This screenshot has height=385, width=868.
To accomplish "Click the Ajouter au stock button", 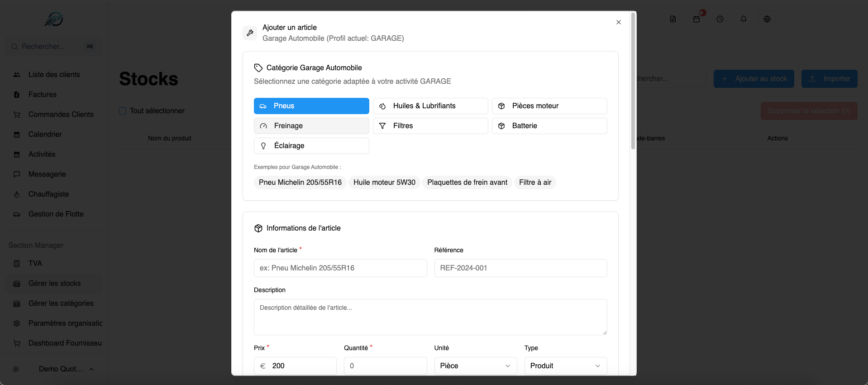I will click(x=754, y=79).
